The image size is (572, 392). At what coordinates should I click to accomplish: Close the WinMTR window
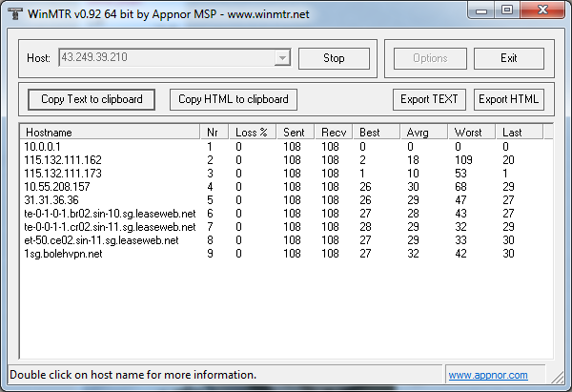pos(542,10)
